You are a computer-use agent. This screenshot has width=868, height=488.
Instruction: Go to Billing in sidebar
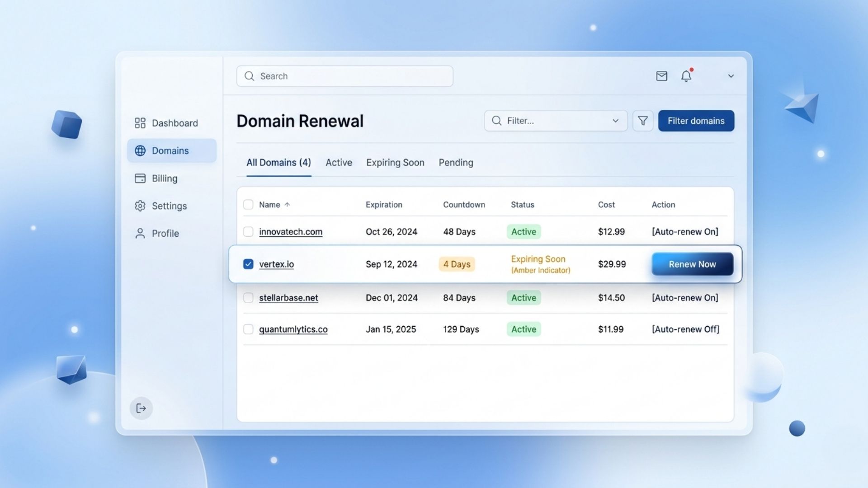point(156,178)
